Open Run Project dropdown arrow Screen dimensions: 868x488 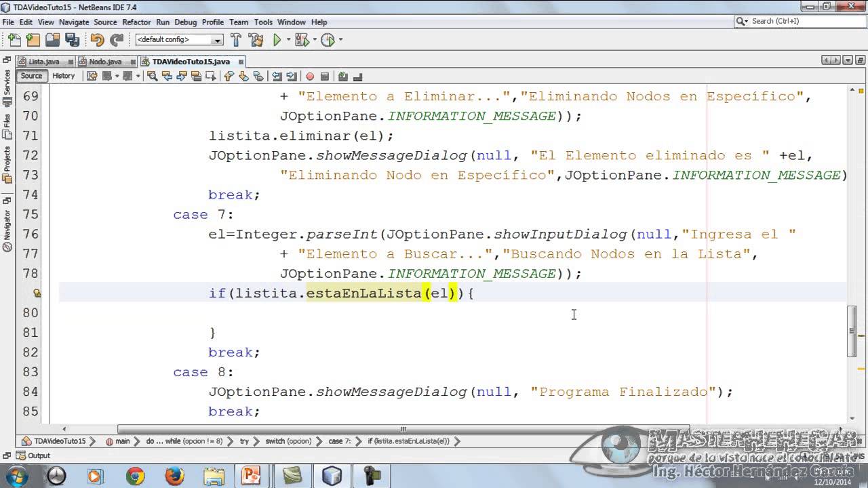[x=289, y=40]
